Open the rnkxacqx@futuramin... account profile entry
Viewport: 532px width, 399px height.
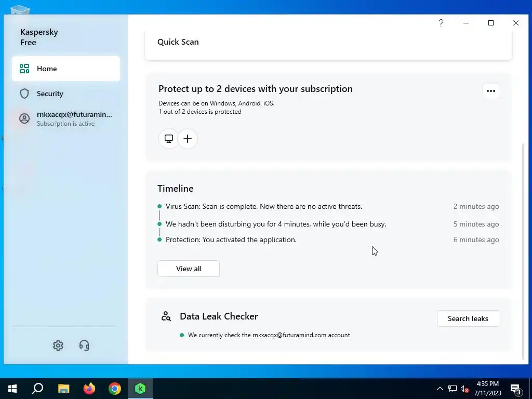(66, 119)
